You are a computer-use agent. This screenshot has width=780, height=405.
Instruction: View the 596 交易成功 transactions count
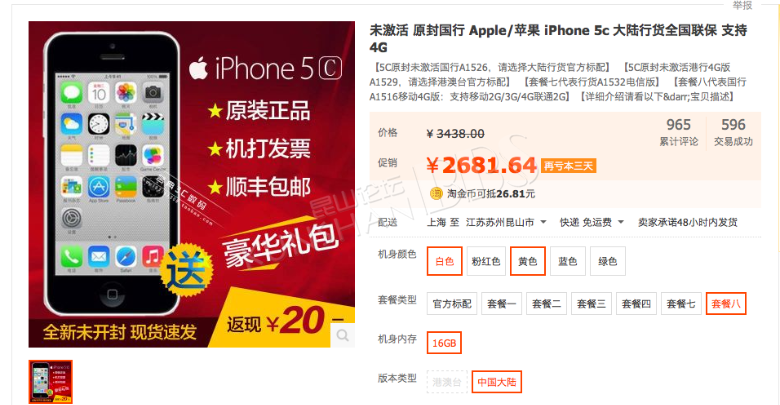[733, 132]
